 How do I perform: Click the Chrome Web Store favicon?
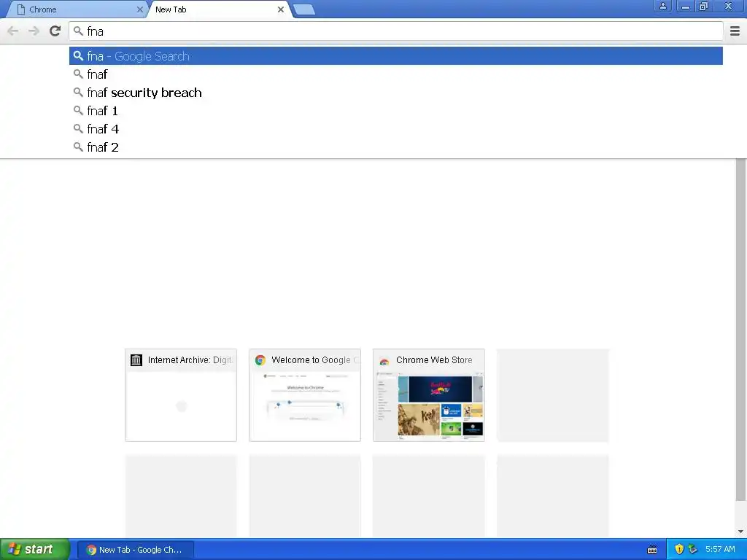pyautogui.click(x=384, y=361)
